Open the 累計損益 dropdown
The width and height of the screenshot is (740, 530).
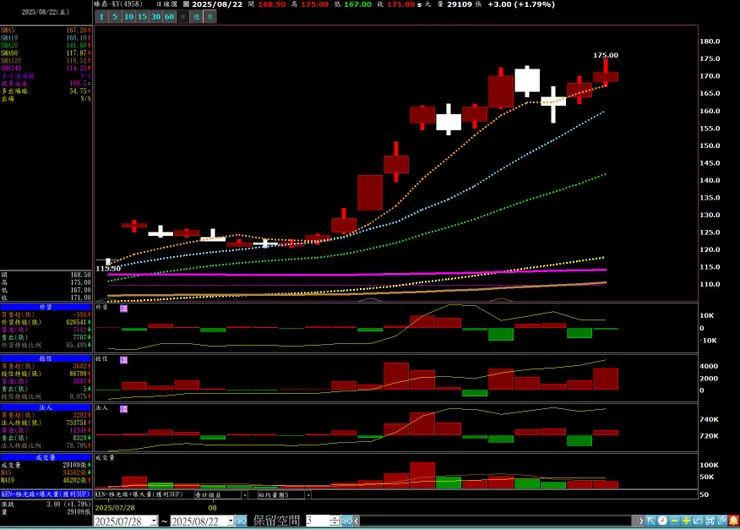pos(244,495)
